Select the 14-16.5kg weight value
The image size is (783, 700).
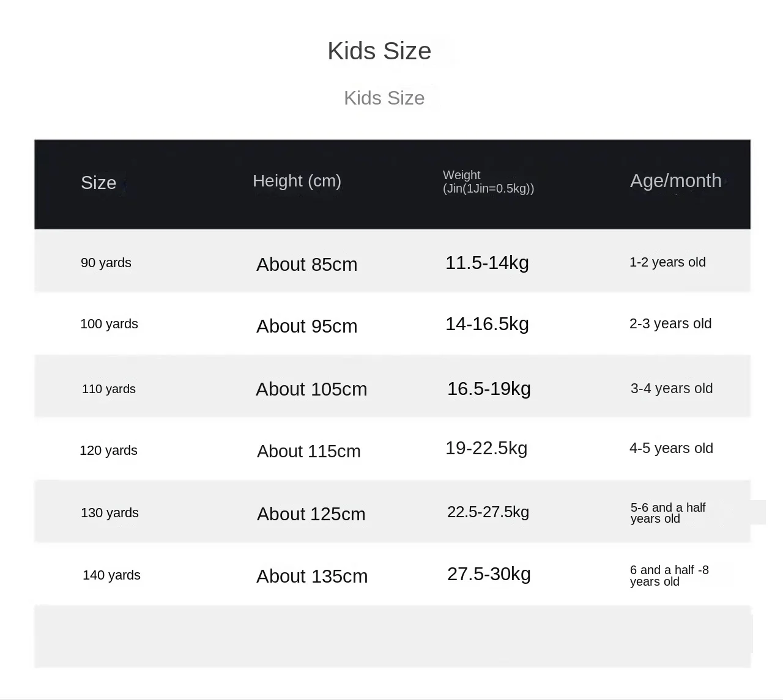pos(487,324)
